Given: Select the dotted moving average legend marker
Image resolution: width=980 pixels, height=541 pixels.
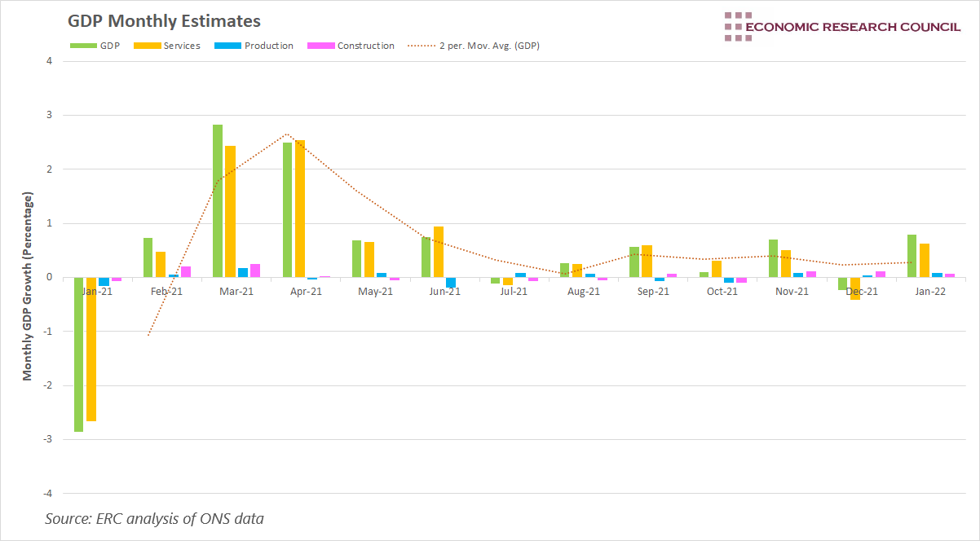Looking at the screenshot, I should (421, 46).
